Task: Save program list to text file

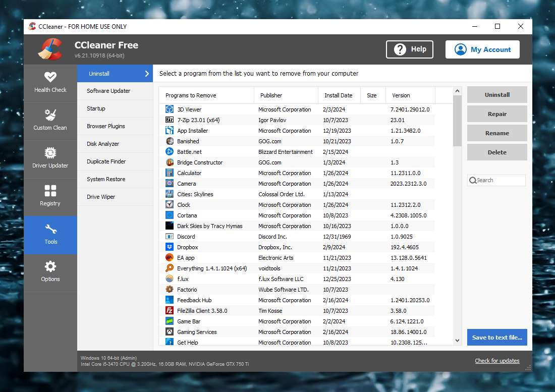Action: (x=497, y=337)
